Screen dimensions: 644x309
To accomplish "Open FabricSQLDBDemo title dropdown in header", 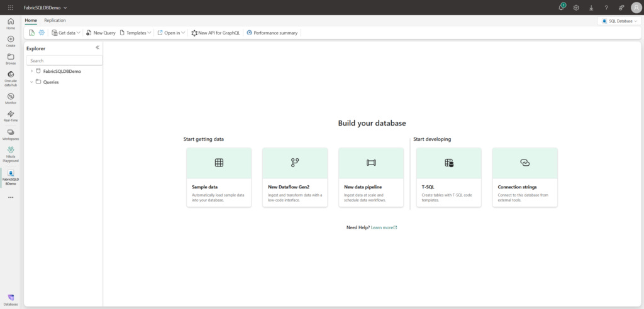I will (45, 8).
